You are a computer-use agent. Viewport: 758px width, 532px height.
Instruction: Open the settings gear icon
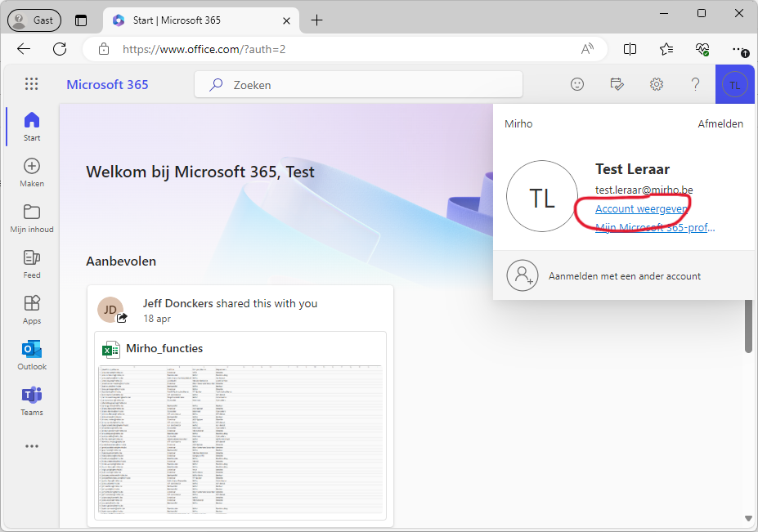coord(656,84)
